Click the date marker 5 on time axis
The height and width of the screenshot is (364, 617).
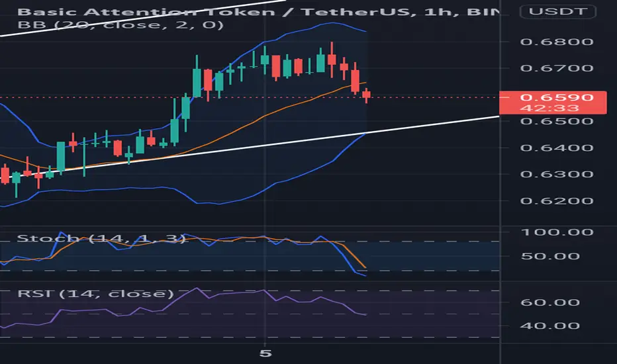pyautogui.click(x=265, y=353)
